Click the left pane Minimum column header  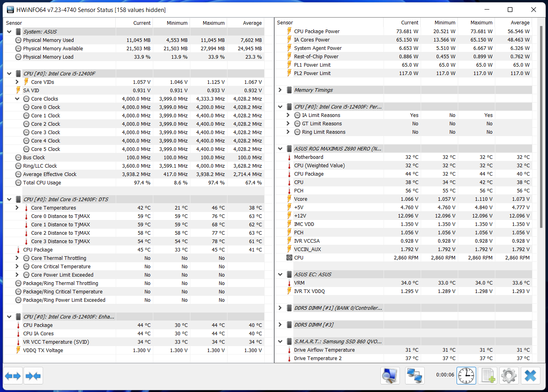172,23
